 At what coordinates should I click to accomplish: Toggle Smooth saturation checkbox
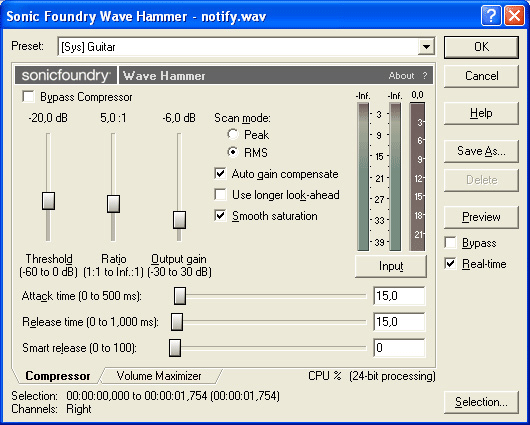(220, 216)
